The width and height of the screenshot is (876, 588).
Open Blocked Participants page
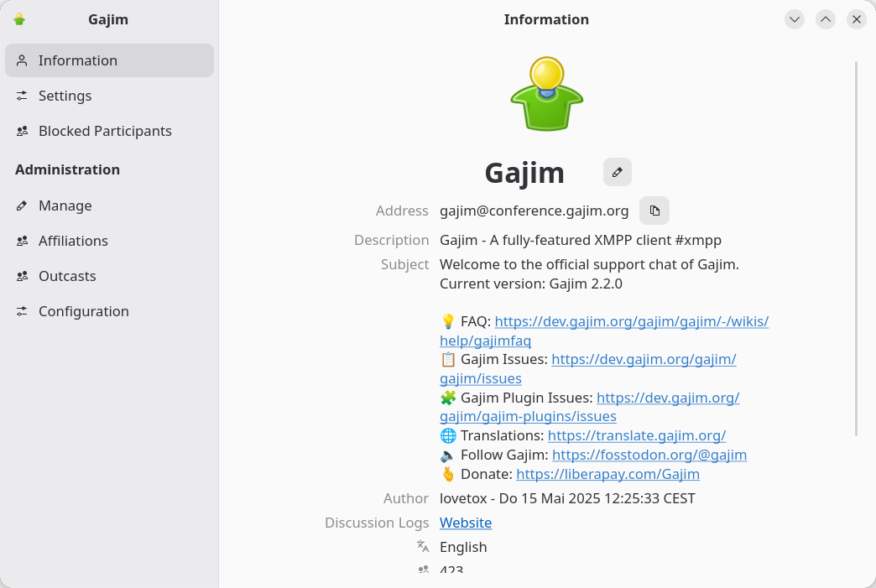pyautogui.click(x=109, y=131)
